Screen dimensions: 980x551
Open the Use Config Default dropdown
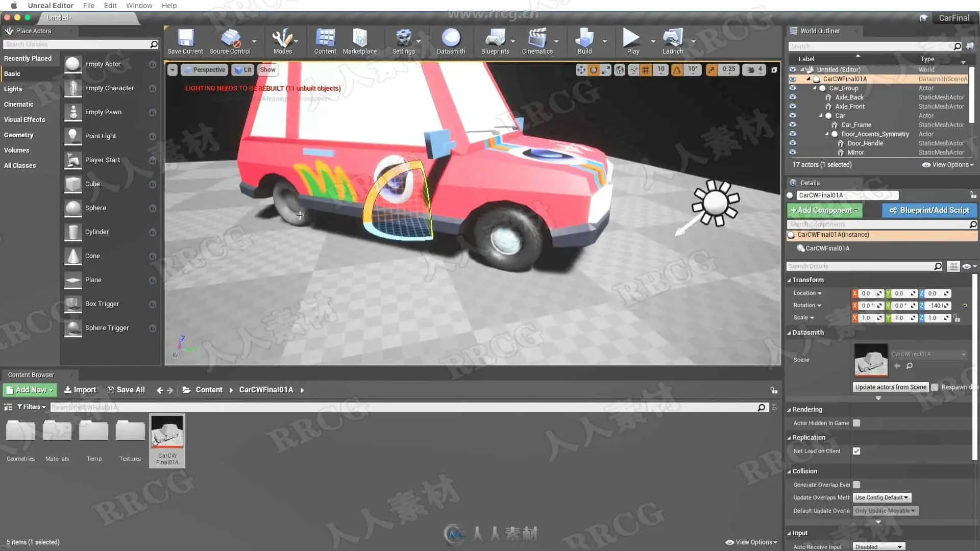coord(881,497)
